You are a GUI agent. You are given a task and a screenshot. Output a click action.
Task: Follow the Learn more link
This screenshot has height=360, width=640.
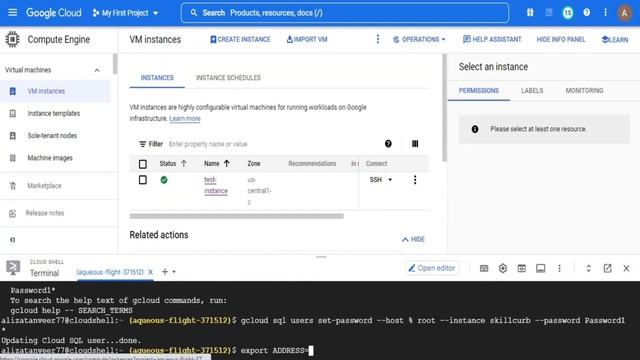185,118
